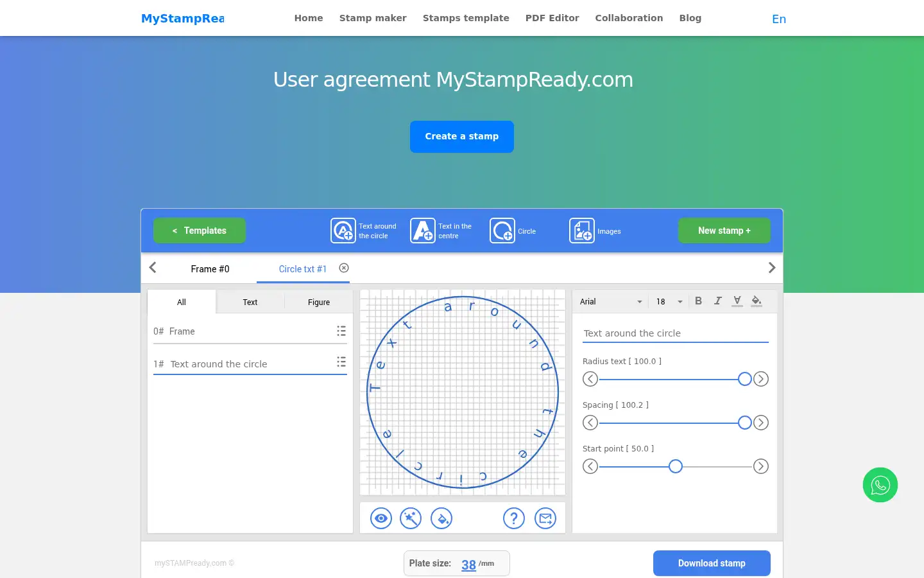924x578 pixels.
Task: Open the Home menu item
Action: [309, 18]
